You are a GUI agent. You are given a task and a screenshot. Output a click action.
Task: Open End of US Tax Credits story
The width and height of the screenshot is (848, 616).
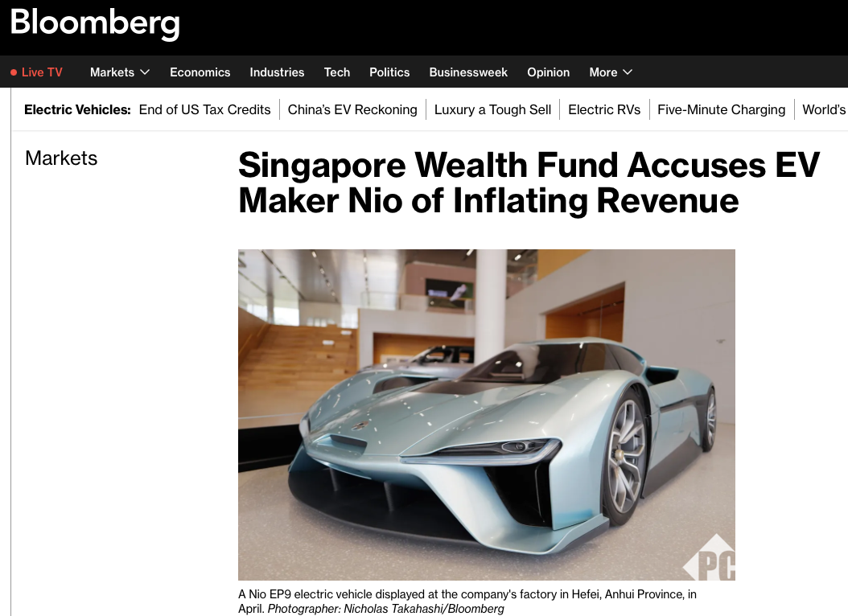point(204,109)
